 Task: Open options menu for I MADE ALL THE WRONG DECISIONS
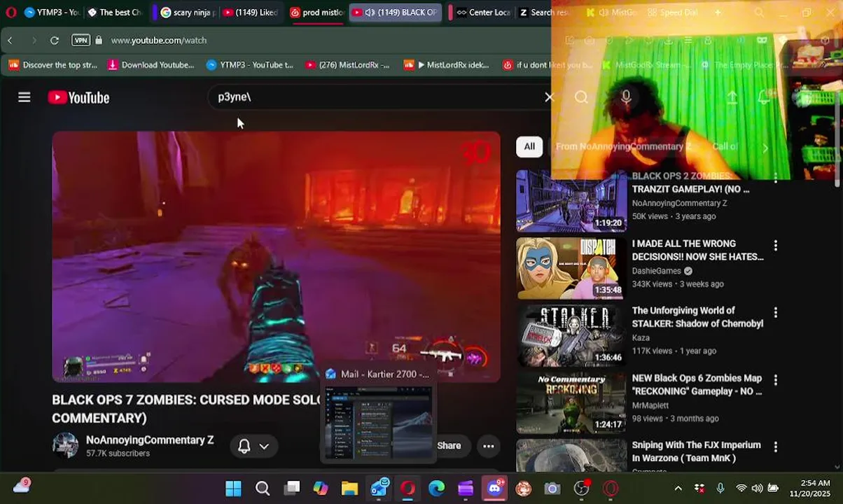click(775, 246)
